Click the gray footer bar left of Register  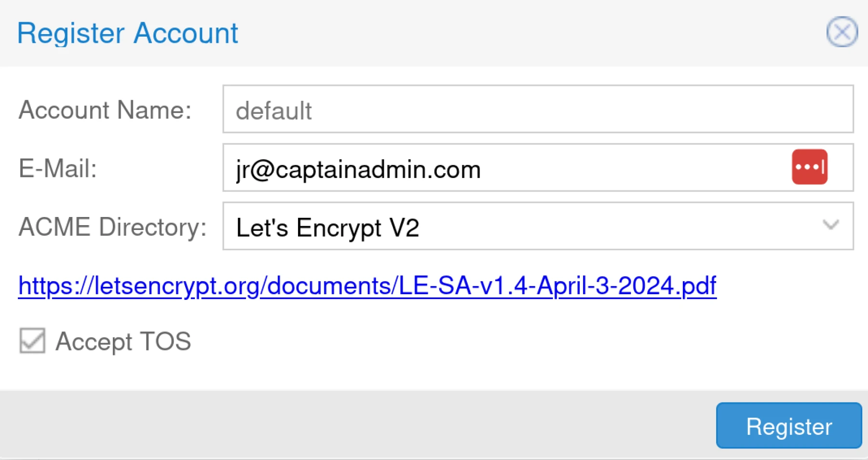338,424
